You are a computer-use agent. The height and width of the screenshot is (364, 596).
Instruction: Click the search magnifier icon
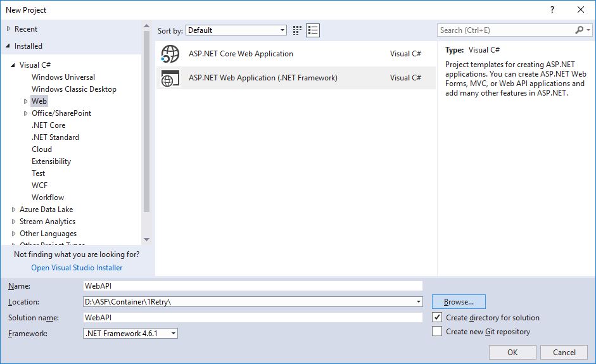coord(580,30)
